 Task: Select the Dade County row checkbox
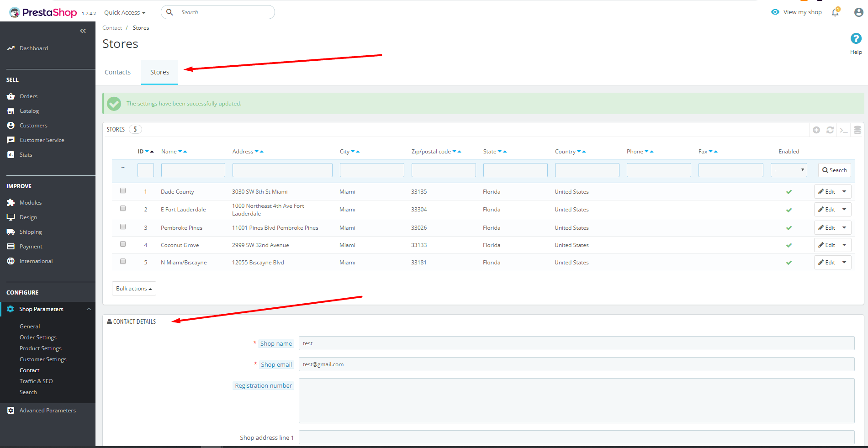pos(123,191)
